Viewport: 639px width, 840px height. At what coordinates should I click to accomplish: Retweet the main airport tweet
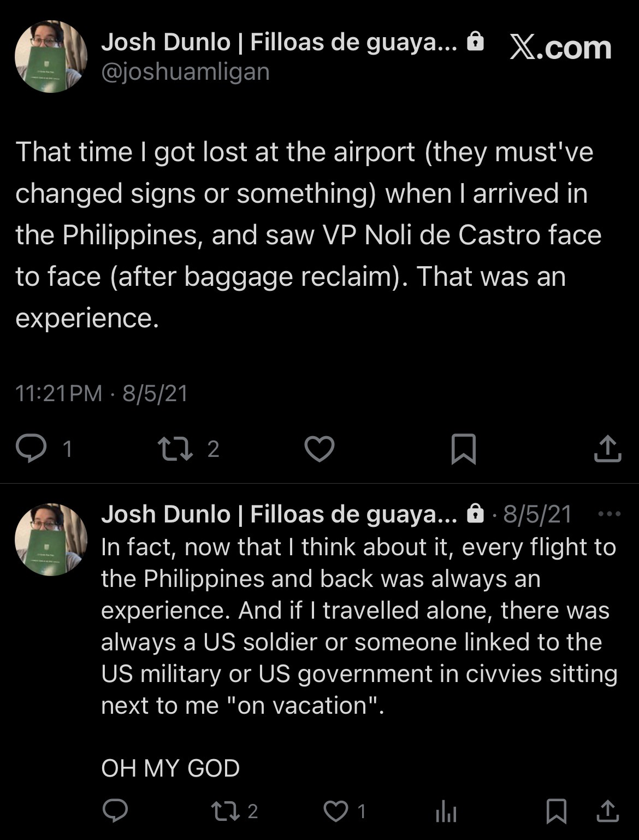pos(175,448)
